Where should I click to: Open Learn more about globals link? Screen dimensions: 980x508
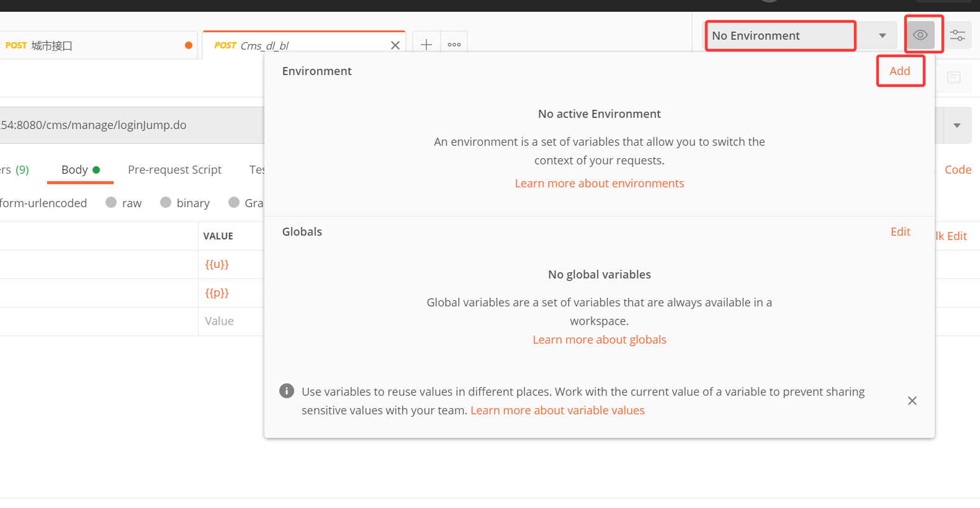599,340
